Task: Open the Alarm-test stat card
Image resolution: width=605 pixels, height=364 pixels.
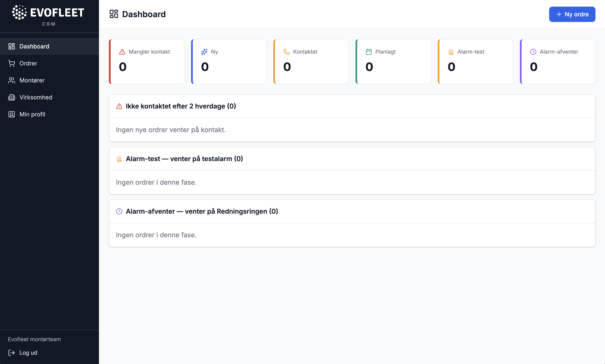Action: tap(475, 61)
